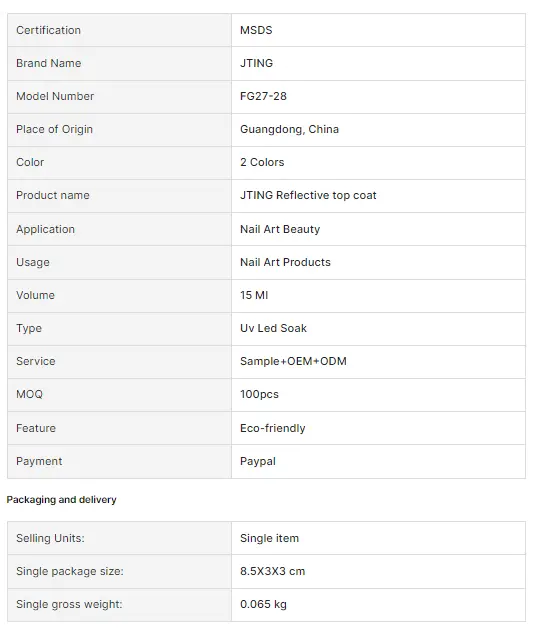Select the Single item selling units value
Image resolution: width=540 pixels, height=635 pixels.
click(x=269, y=539)
